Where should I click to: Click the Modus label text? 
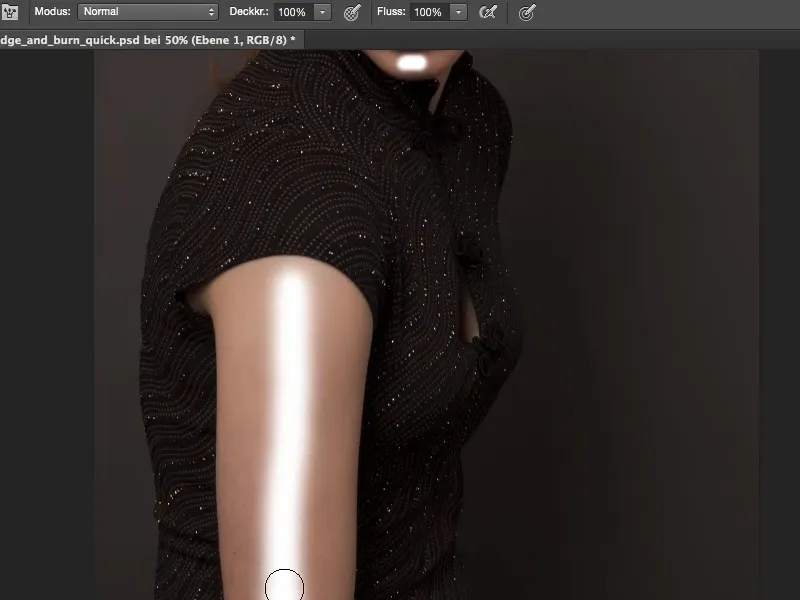53,12
